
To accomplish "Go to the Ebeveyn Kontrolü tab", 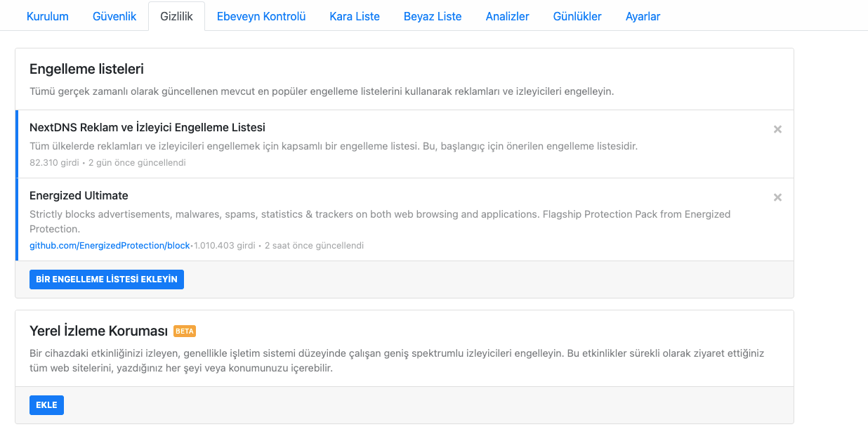I will click(x=261, y=16).
